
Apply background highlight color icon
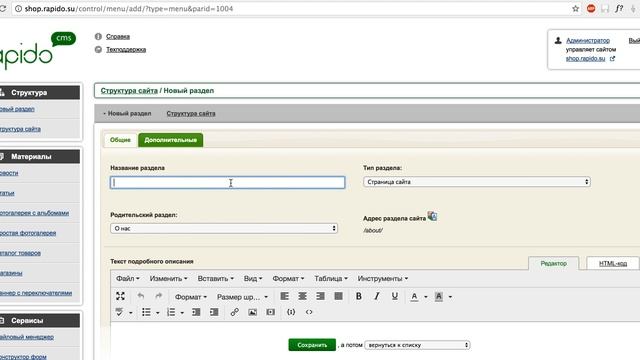click(x=439, y=297)
